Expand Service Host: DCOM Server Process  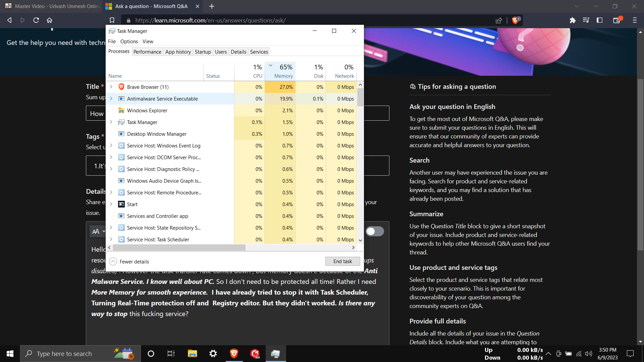111,157
